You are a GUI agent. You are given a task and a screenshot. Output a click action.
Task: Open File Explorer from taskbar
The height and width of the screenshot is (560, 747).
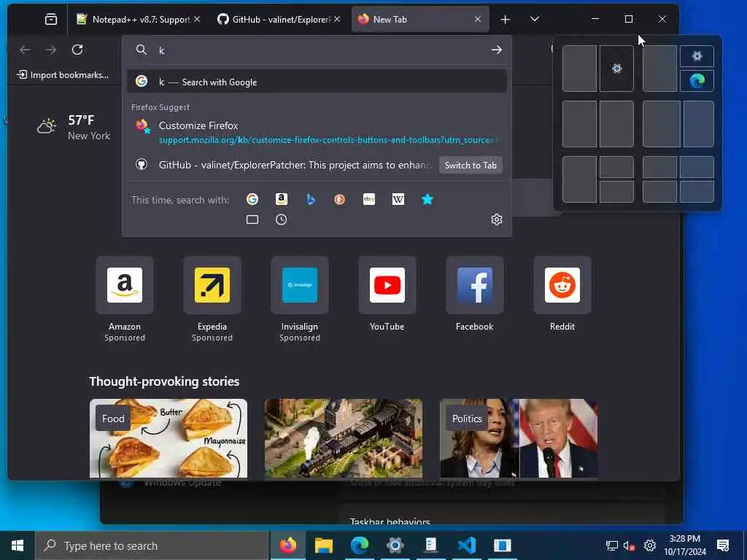(x=324, y=545)
